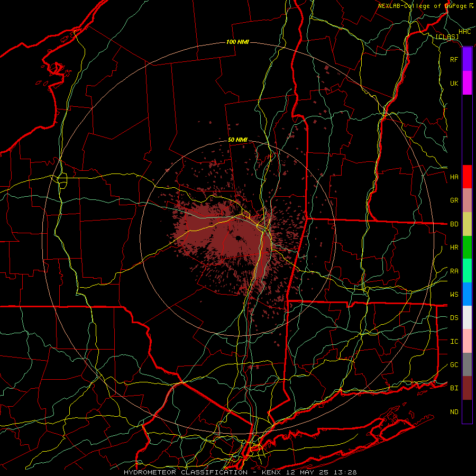This screenshot has height=476, width=476.
Task: Click the HR green legend swatch
Action: 467,247
